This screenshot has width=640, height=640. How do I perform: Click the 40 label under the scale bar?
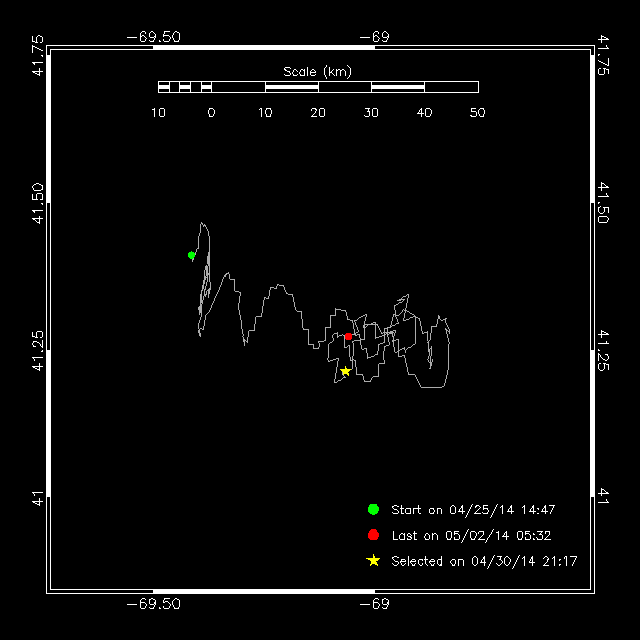click(424, 113)
